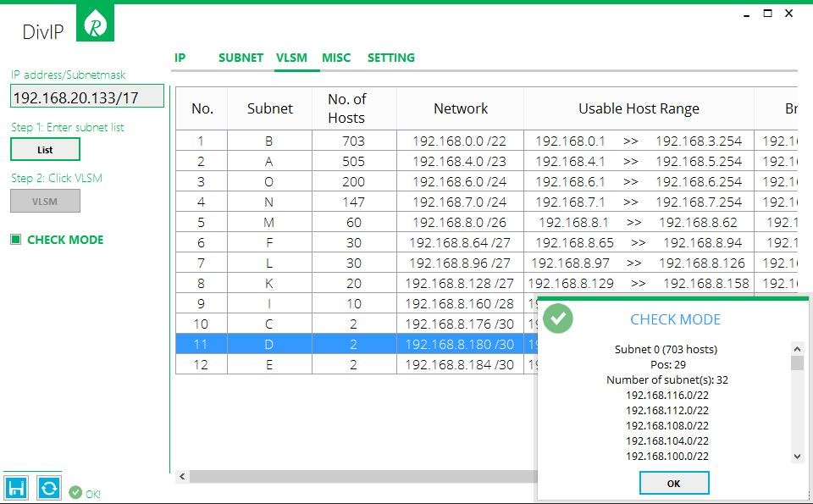Screen dimensions: 813x504
Task: Click 'Number of subnet(s): 32' text
Action: point(666,379)
